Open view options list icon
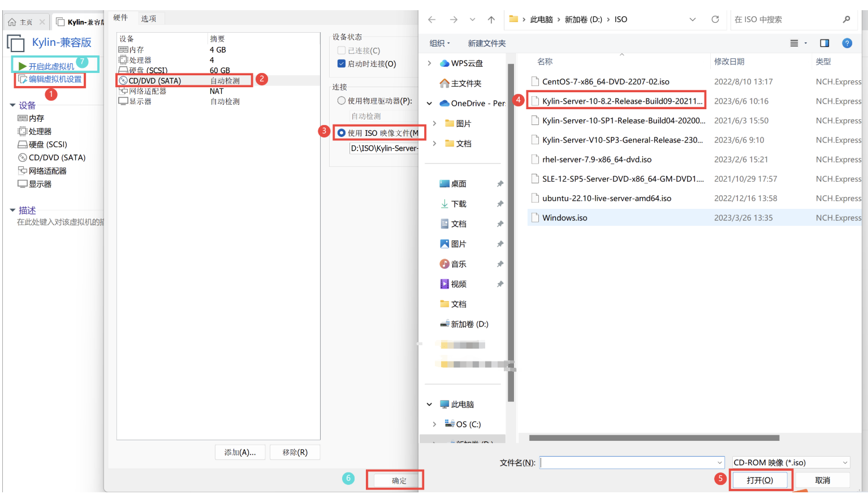Screen dimensions: 868x494 797,43
